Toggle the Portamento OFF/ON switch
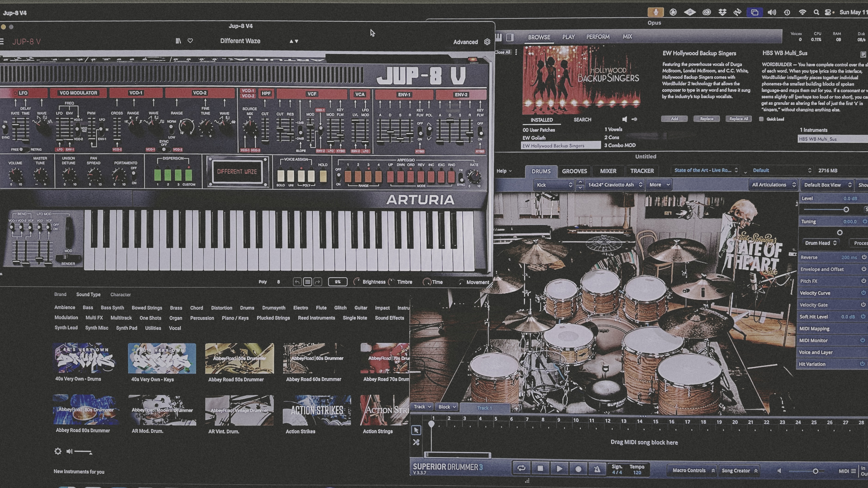The height and width of the screenshot is (488, 868). coord(134,175)
